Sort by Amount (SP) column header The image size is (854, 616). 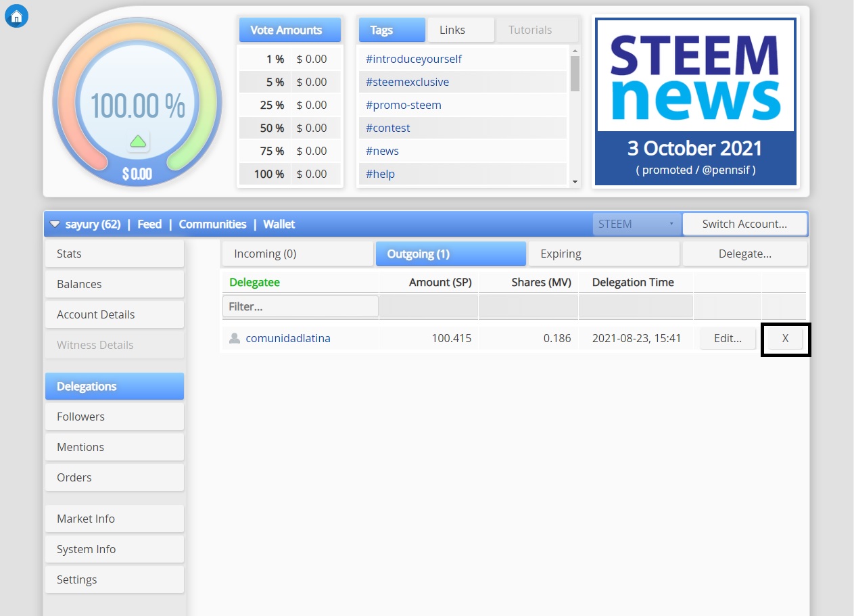(440, 282)
